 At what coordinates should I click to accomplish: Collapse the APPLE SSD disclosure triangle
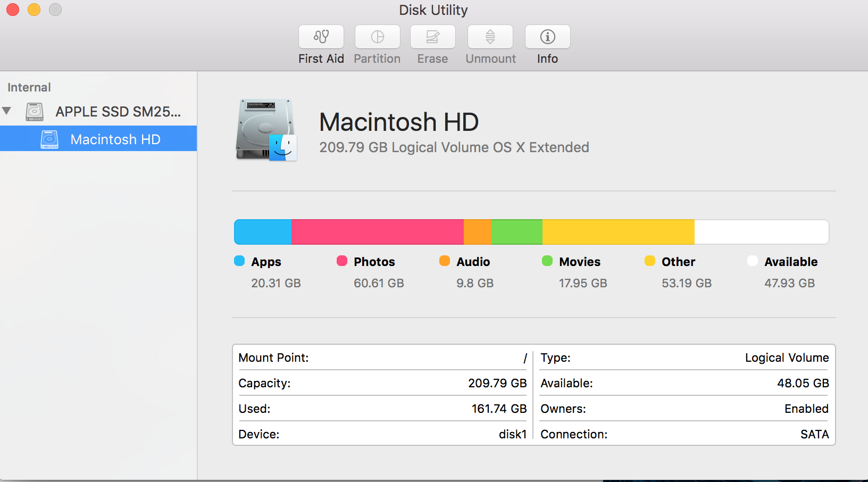click(x=7, y=111)
